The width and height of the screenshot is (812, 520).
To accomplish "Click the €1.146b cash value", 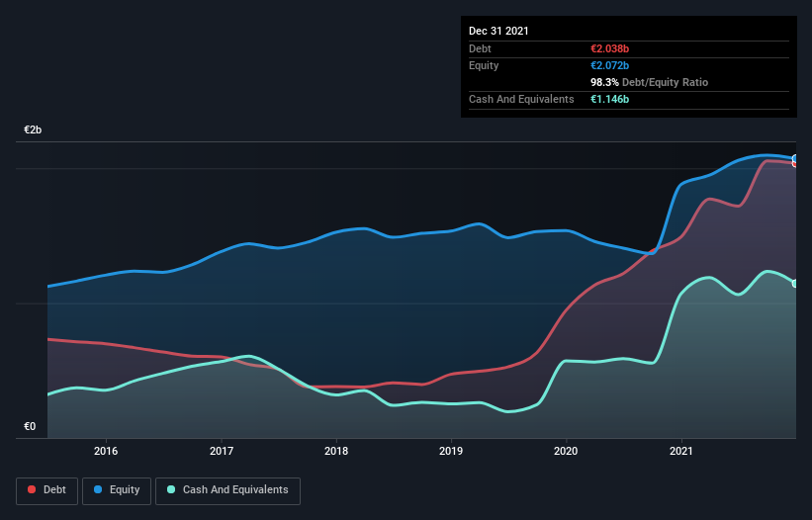I will tap(609, 99).
